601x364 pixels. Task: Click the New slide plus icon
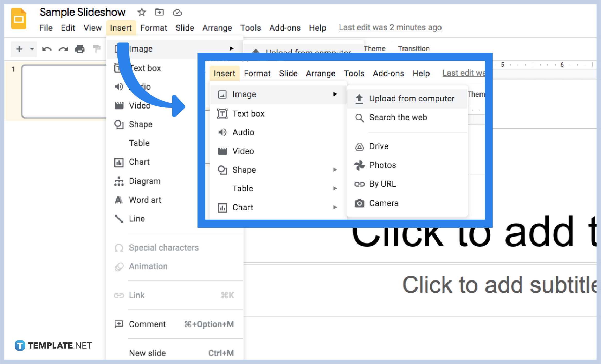19,49
